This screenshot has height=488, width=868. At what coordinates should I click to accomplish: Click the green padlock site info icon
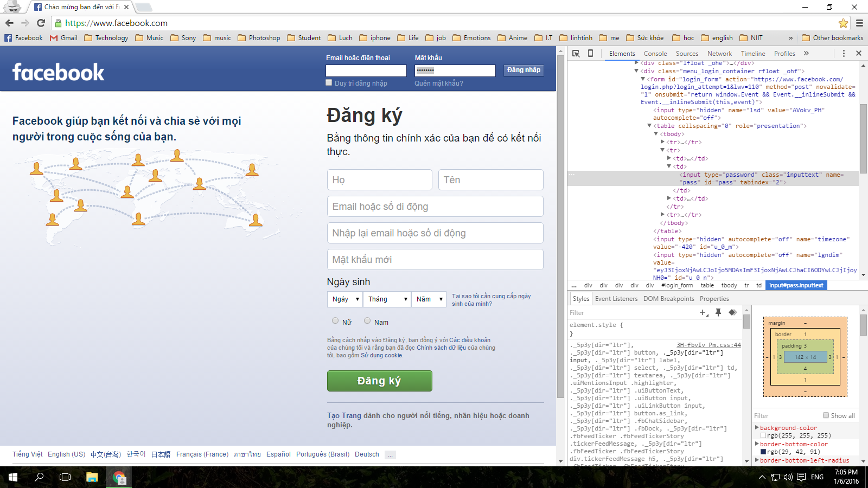[58, 23]
